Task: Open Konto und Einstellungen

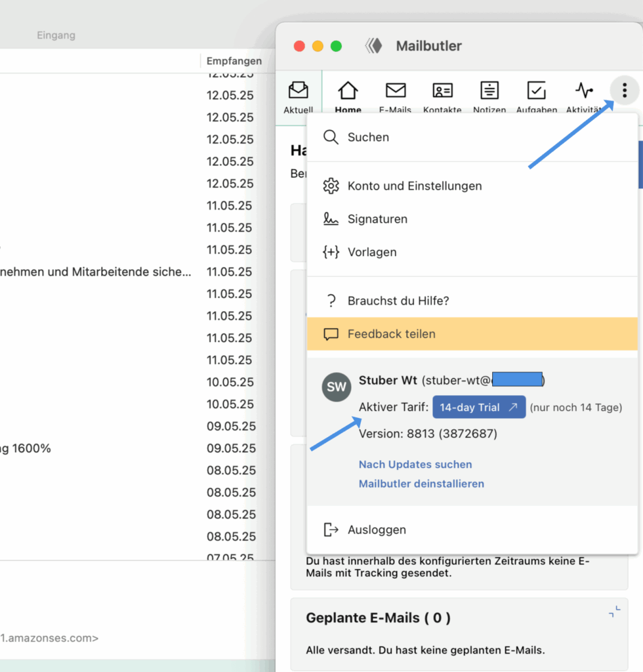Action: point(472,186)
